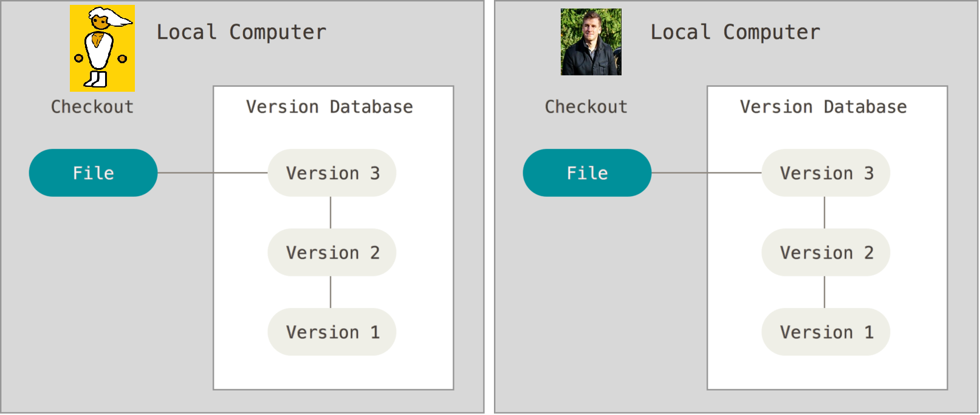This screenshot has height=415, width=980.
Task: Choose Version 1 in the right database
Action: click(x=826, y=332)
